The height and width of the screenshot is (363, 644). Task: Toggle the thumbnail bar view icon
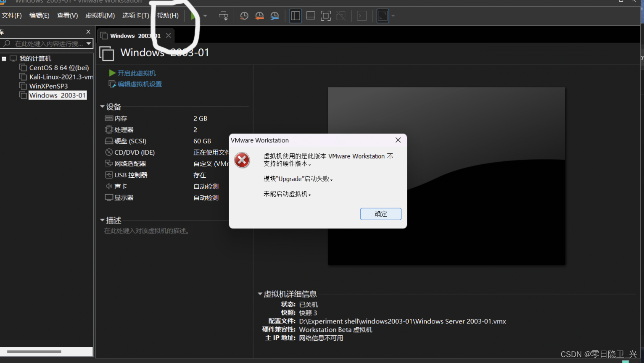point(311,16)
